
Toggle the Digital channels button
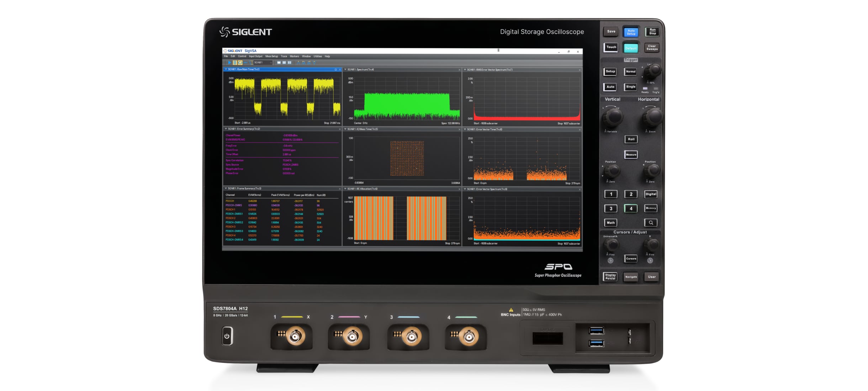651,194
